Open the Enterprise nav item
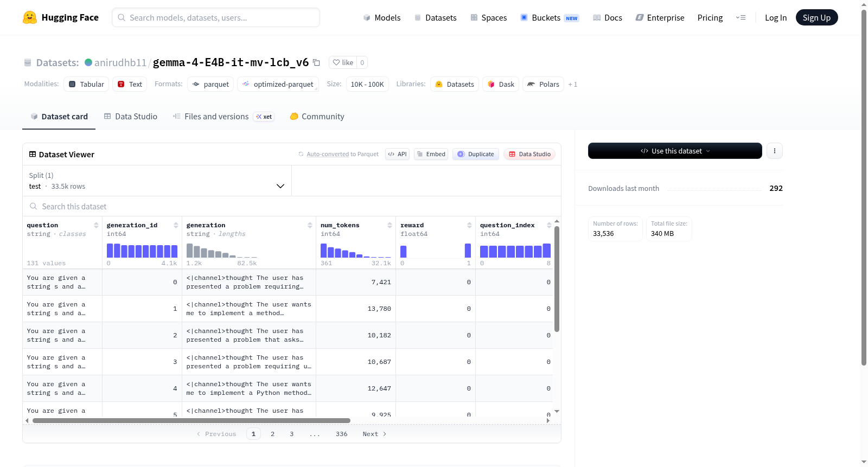Image resolution: width=868 pixels, height=467 pixels. click(660, 17)
